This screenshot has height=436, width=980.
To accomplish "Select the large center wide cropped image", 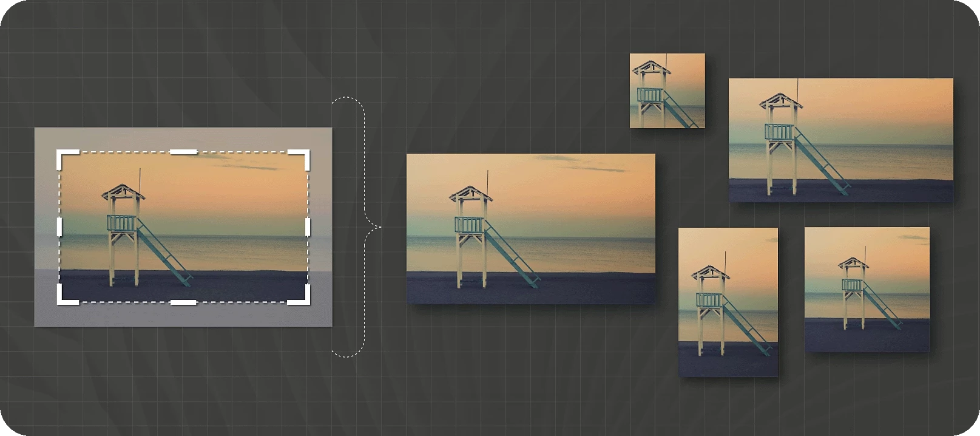I will coord(531,228).
